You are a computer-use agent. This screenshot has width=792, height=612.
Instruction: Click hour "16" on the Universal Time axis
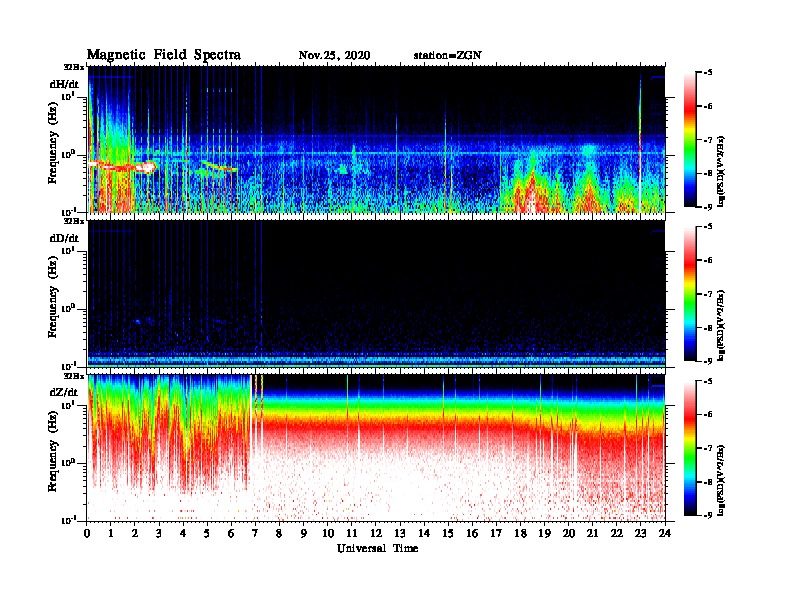[x=472, y=534]
